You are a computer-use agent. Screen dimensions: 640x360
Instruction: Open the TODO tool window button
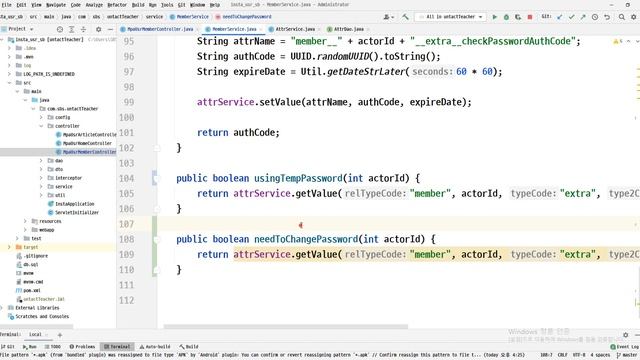coord(53,347)
